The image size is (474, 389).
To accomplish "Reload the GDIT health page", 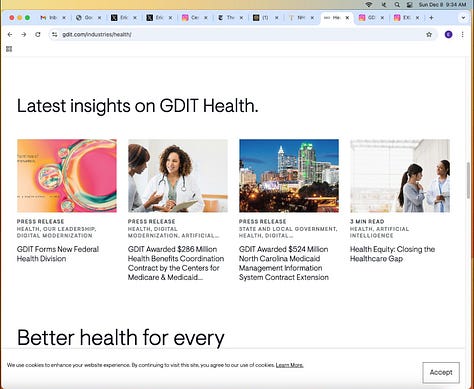I will click(x=38, y=35).
